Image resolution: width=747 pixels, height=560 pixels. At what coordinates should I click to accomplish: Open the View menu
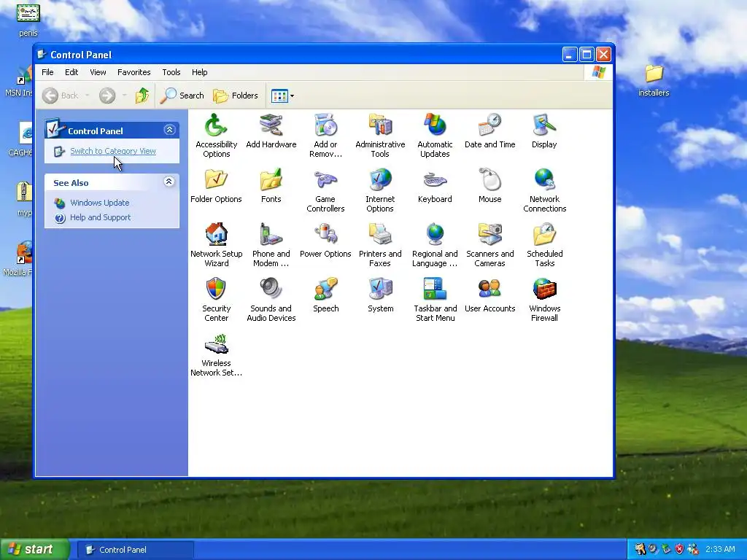[x=98, y=72]
